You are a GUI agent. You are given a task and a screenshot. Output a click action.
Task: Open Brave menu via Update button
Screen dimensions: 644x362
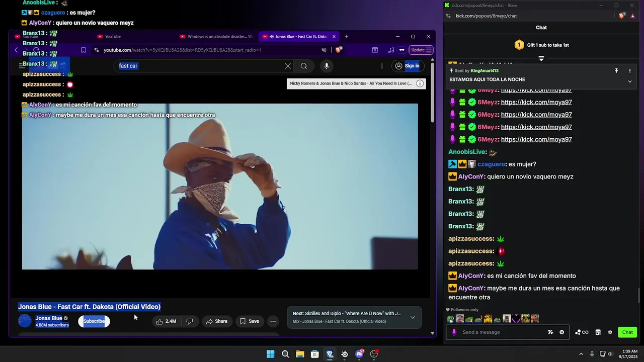tap(421, 50)
